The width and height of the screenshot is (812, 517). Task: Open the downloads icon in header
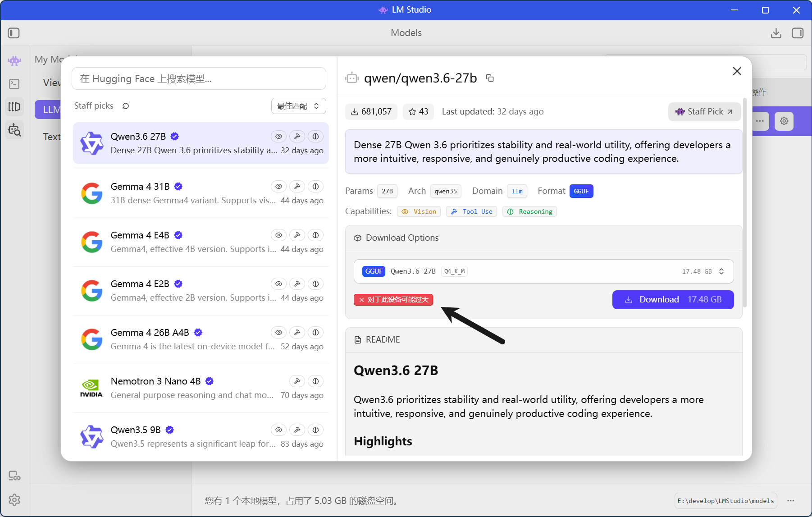point(776,33)
